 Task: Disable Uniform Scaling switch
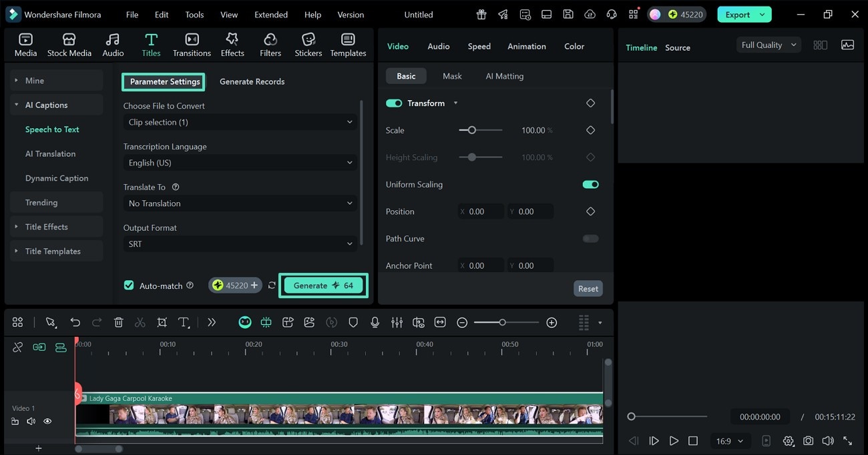click(x=590, y=184)
